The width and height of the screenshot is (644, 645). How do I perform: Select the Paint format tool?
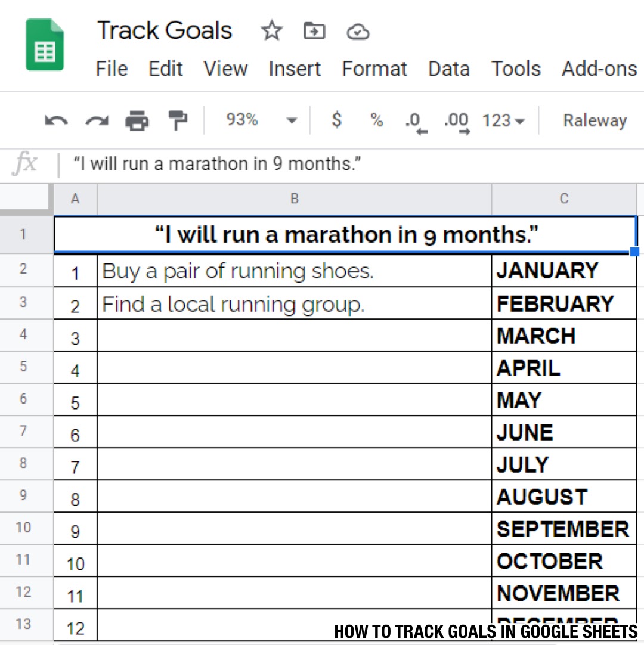[x=177, y=120]
